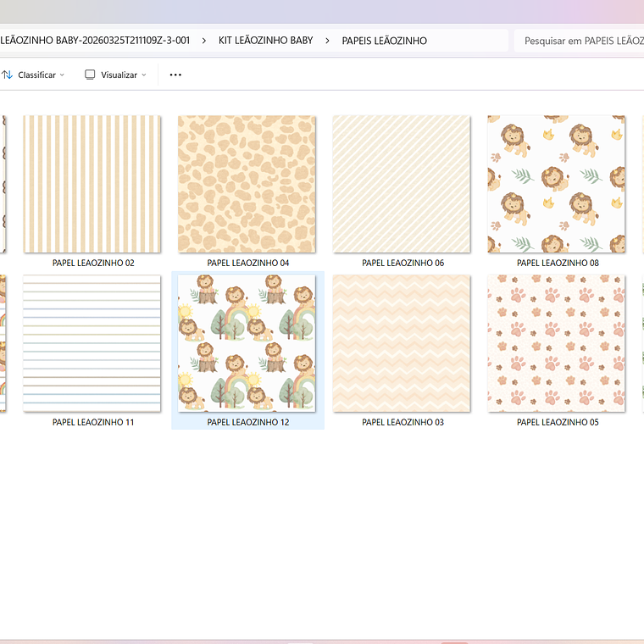
Task: Navigate to LEÃOZINHO BABY-20260325 breadcrumb folder
Action: 95,41
